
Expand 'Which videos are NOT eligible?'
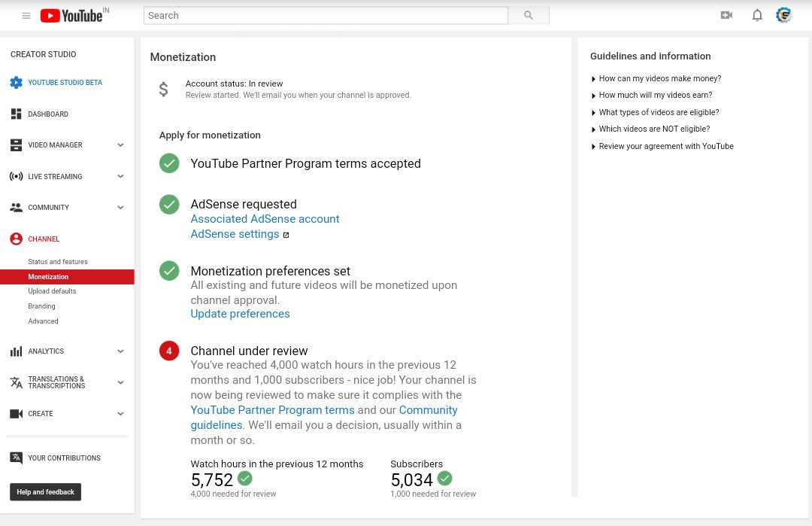[650, 129]
